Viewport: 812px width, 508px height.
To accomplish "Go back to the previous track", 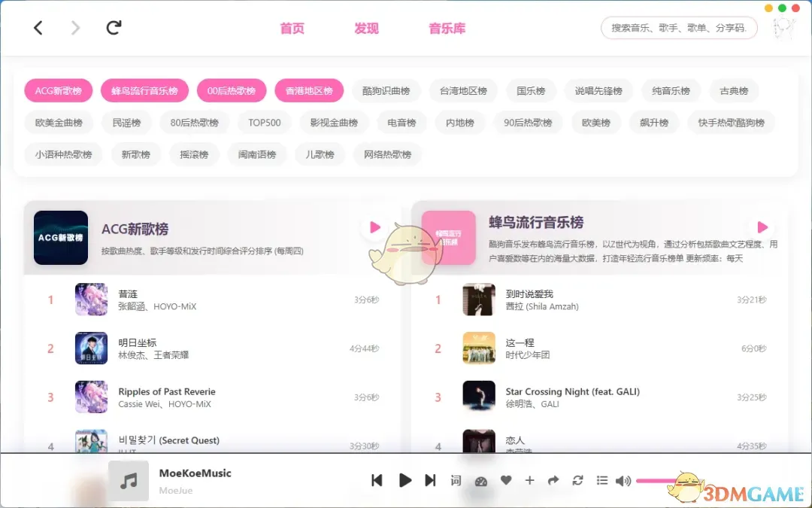I will click(377, 480).
